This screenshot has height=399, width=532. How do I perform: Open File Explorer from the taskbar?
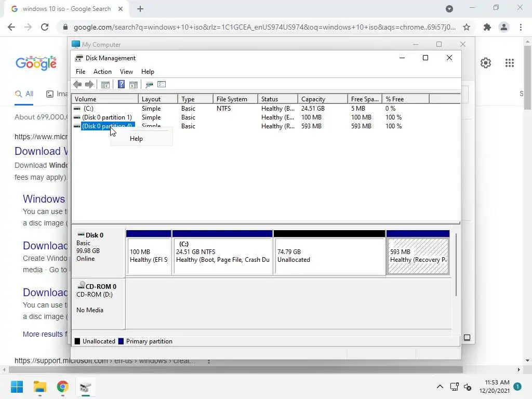click(x=39, y=387)
